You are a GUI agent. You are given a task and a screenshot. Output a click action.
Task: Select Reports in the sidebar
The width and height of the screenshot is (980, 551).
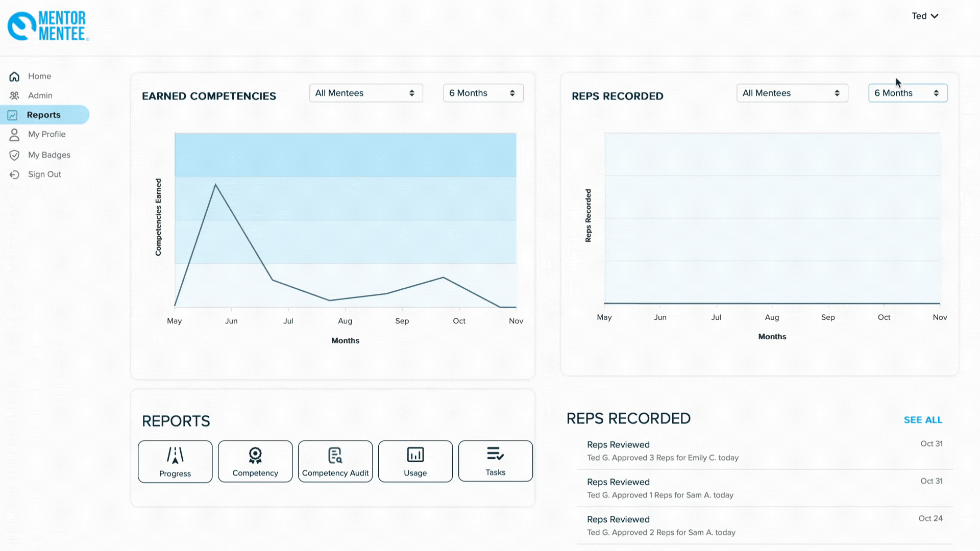click(x=44, y=115)
